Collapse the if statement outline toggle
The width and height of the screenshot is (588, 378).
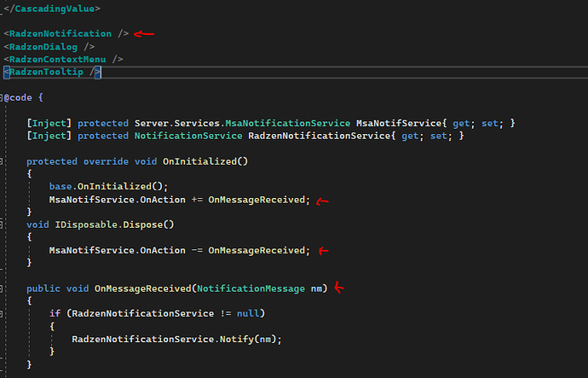click(1, 314)
